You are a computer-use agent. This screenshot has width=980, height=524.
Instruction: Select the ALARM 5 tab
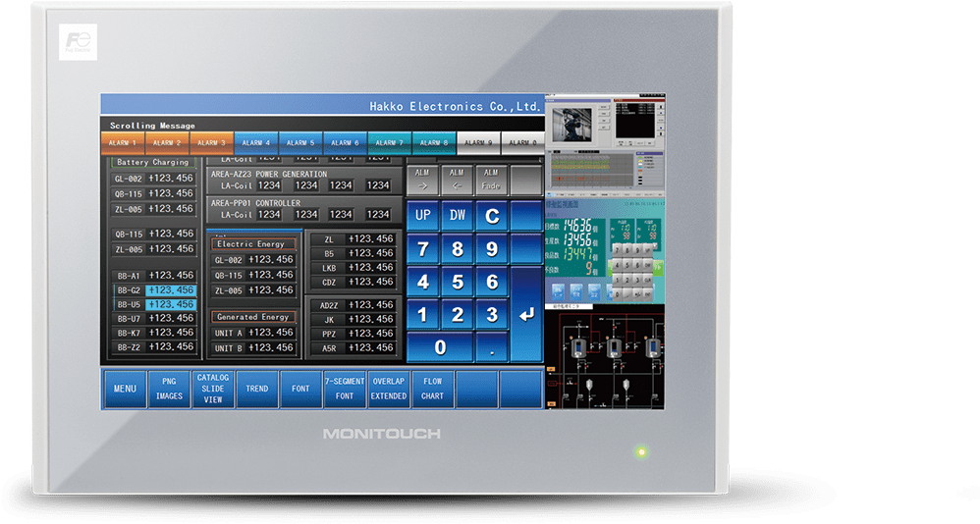(300, 143)
